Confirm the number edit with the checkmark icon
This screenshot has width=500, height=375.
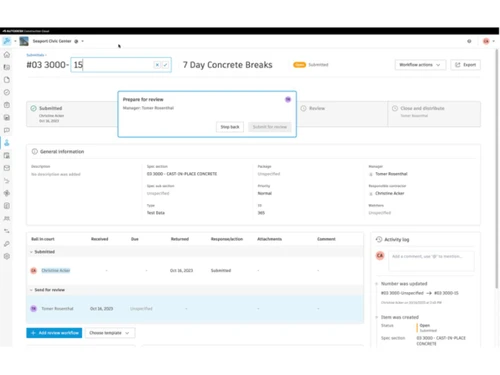click(165, 65)
